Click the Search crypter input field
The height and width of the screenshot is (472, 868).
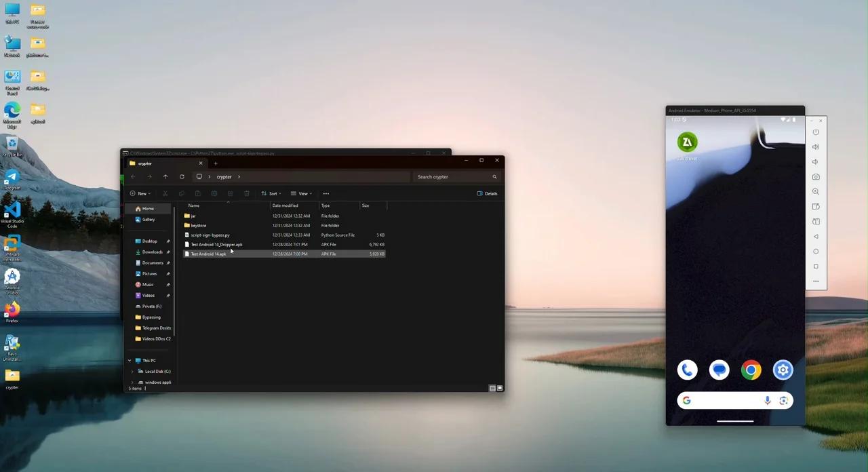(452, 177)
